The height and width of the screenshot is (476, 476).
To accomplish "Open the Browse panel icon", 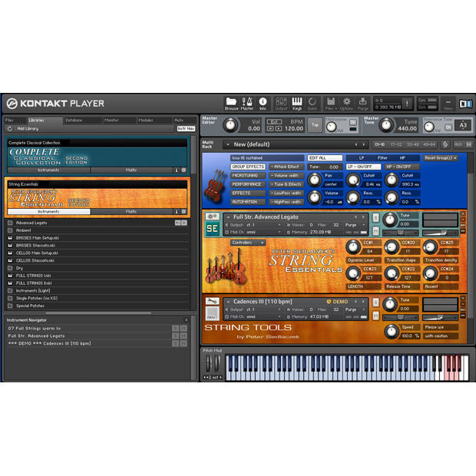I will 231,103.
